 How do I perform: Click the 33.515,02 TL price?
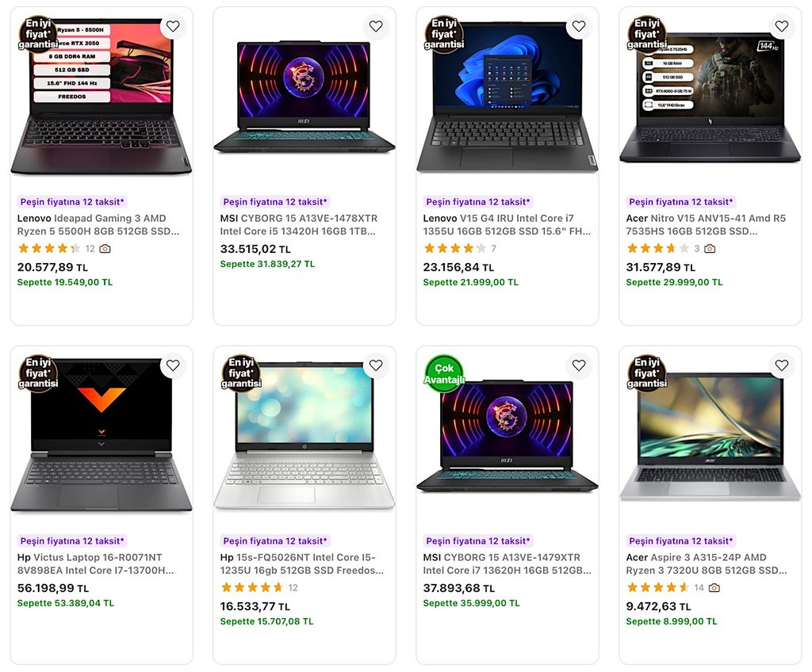click(255, 249)
